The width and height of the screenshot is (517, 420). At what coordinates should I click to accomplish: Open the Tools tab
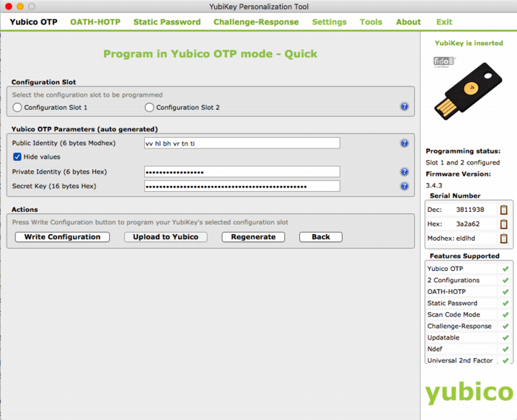point(371,22)
